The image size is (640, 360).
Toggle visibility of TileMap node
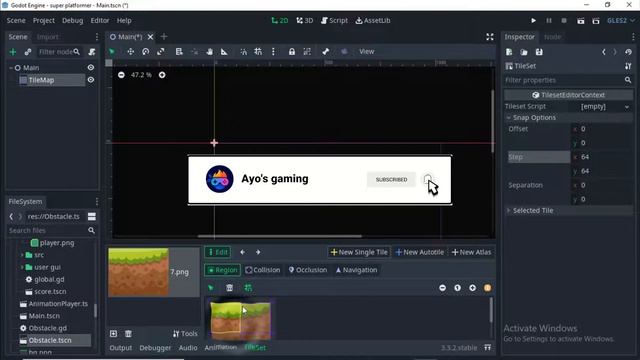click(91, 80)
